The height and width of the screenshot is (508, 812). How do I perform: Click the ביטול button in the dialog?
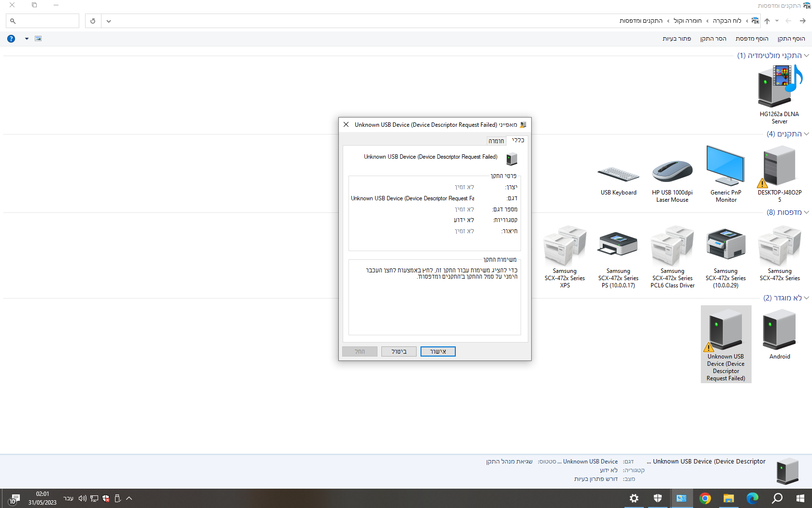pos(399,352)
